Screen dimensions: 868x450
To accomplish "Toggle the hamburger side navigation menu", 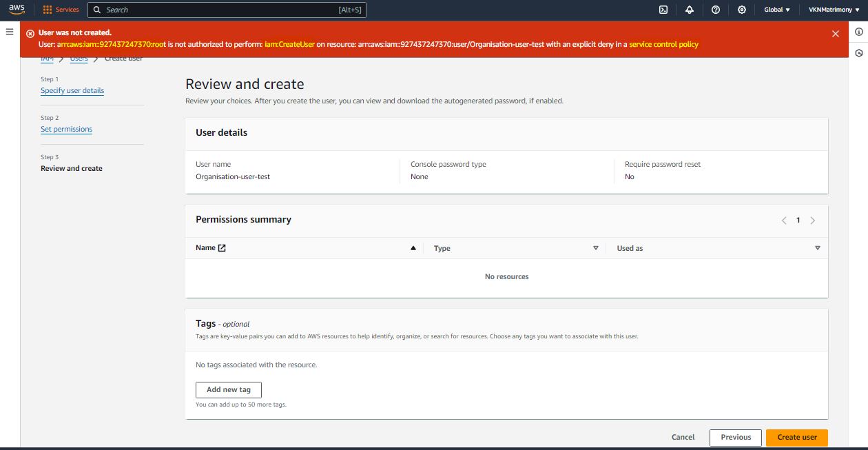I will tap(10, 32).
